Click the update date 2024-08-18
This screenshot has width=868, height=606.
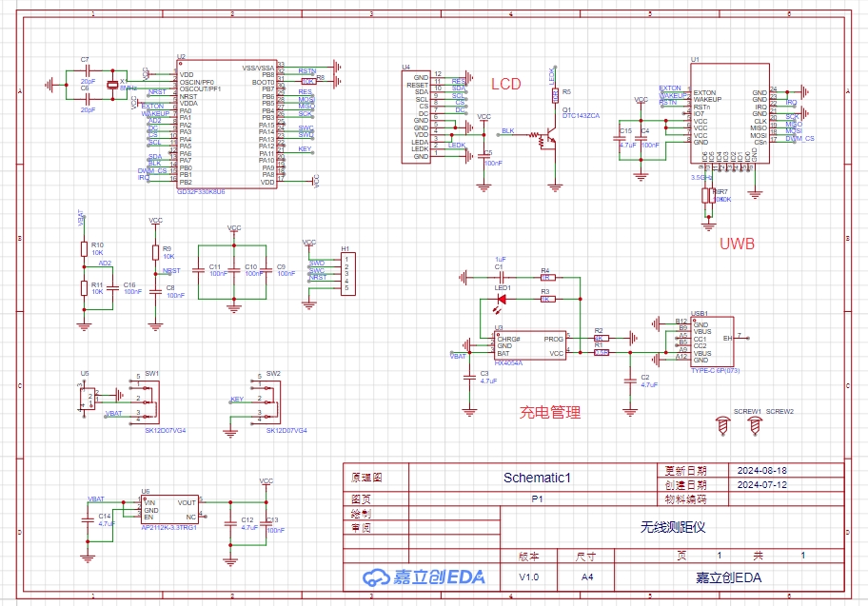[762, 470]
